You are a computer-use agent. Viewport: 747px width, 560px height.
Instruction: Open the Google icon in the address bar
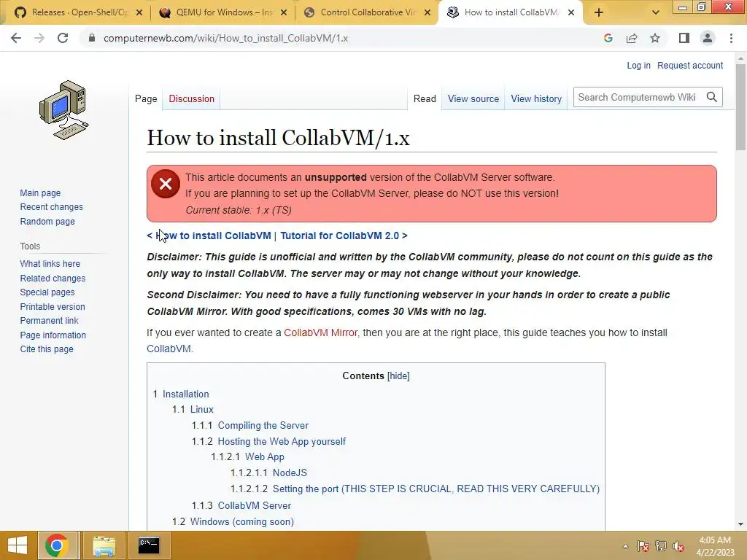click(608, 38)
